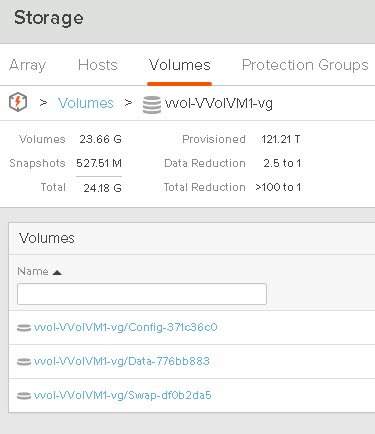Click the Volumes breadcrumb link
This screenshot has height=434, width=375.
[86, 103]
